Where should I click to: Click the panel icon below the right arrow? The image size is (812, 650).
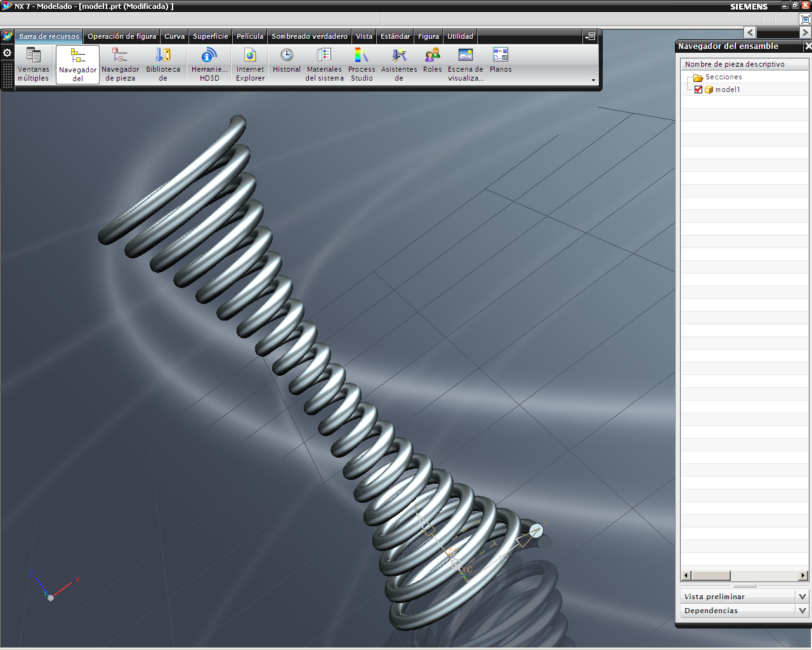pos(806,20)
